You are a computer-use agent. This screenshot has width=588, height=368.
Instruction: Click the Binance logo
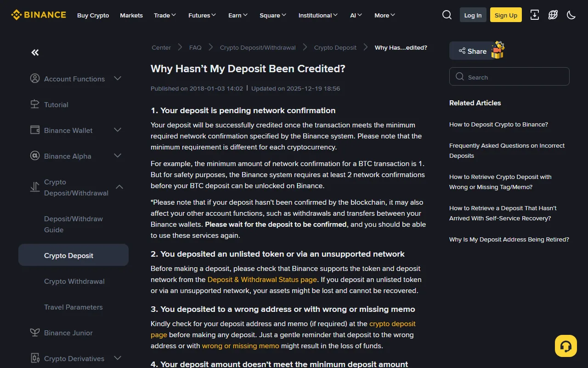(x=39, y=15)
